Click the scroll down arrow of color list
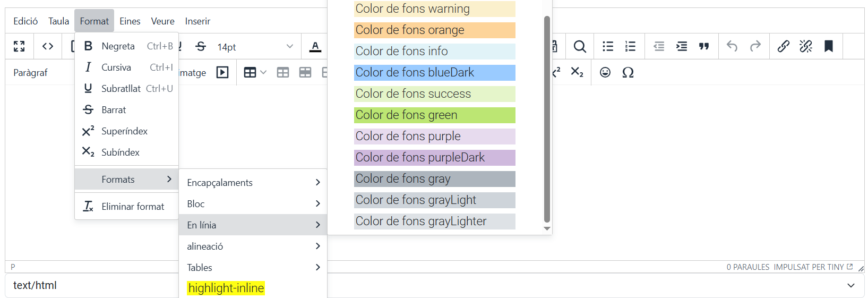Viewport: 868px width, 298px height. (547, 229)
